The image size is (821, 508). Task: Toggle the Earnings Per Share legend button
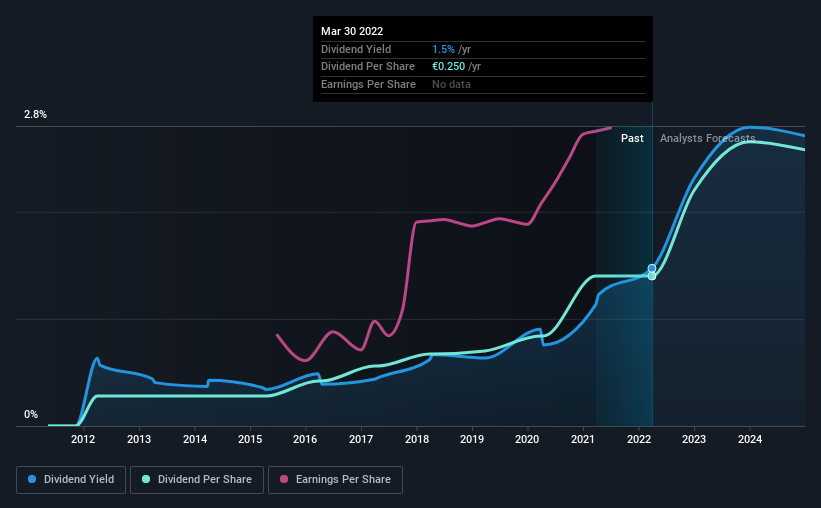pyautogui.click(x=336, y=480)
